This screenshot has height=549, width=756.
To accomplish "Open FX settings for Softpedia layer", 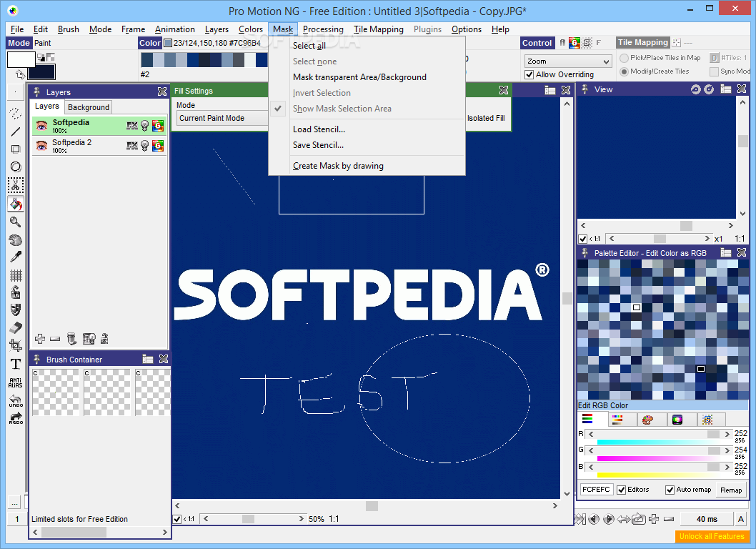I will pyautogui.click(x=132, y=126).
